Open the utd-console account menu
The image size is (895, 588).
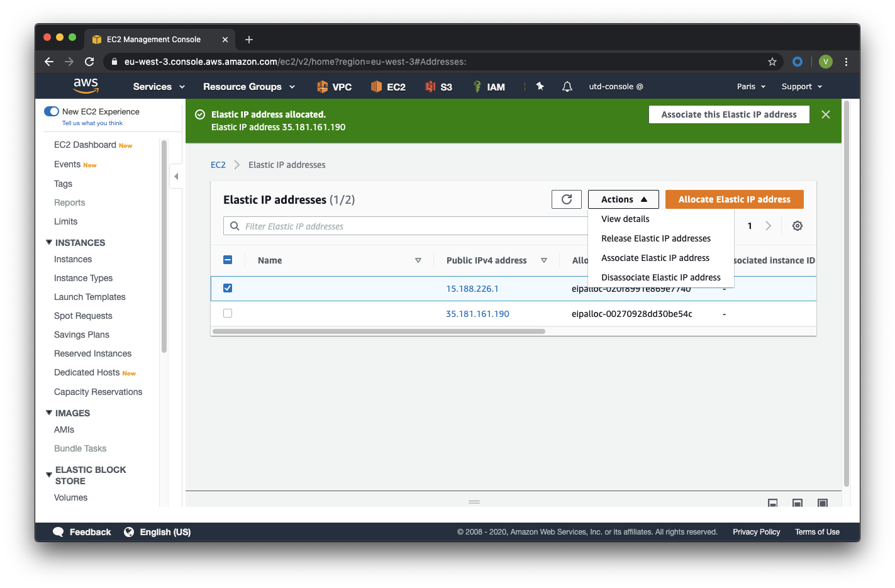click(x=616, y=87)
